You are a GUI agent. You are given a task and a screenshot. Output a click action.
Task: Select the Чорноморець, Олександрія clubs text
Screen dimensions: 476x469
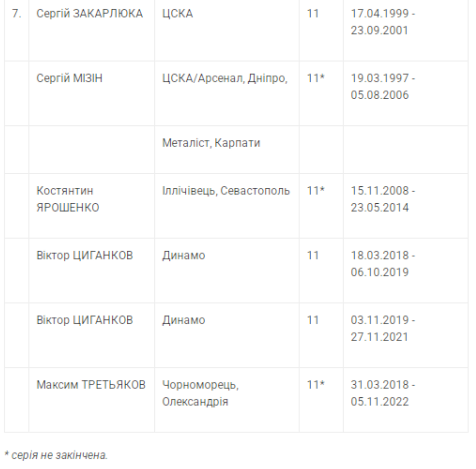200,393
